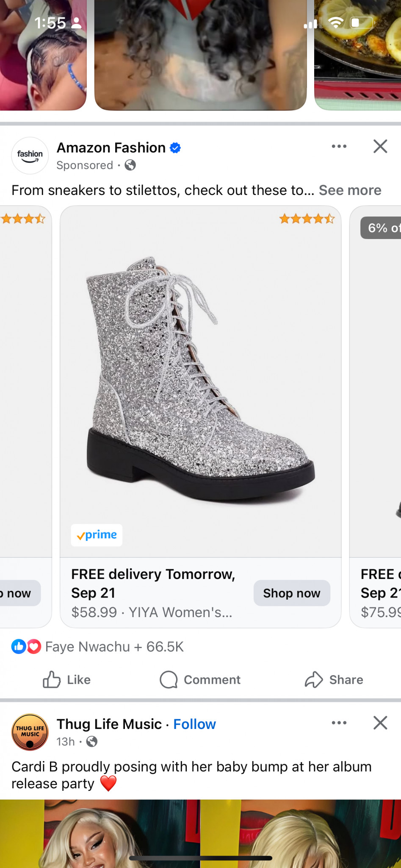This screenshot has width=401, height=868.
Task: Tap the verified badge beside Amazon Fashion
Action: [175, 148]
